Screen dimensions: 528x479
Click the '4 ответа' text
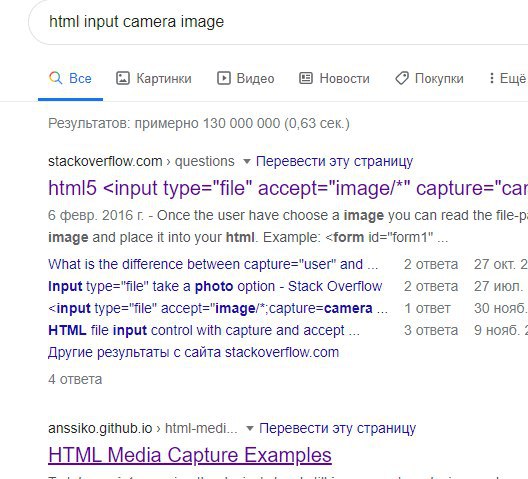tap(75, 379)
